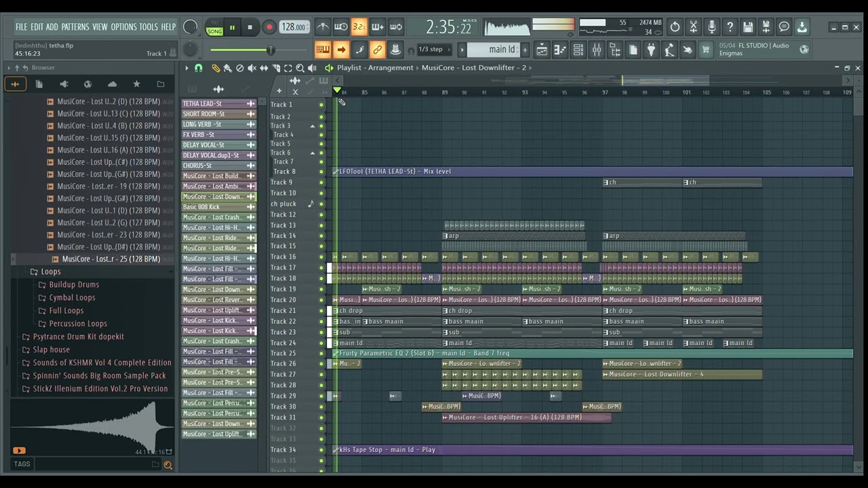Click the 128.000 tempo field
868x488 pixels.
tap(293, 27)
